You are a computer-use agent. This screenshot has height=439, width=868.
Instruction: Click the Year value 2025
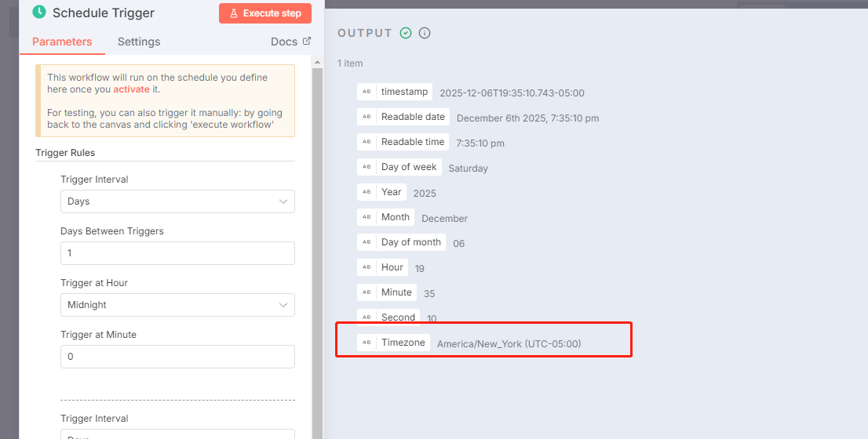(425, 194)
